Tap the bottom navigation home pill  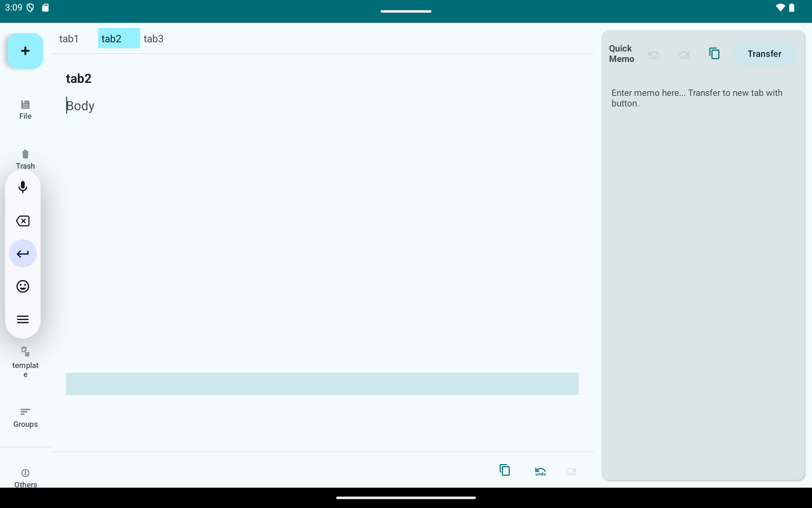pyautogui.click(x=406, y=498)
